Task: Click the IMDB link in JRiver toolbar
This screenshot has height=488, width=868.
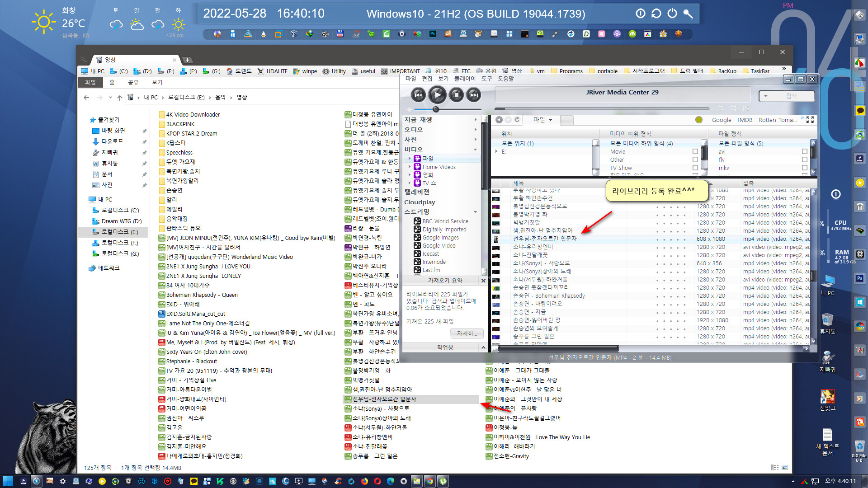Action: 745,120
